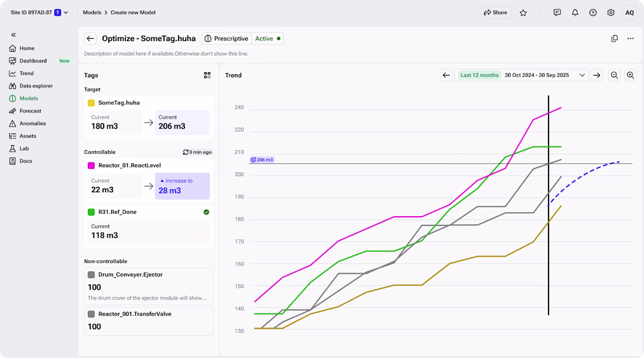Image resolution: width=644 pixels, height=358 pixels.
Task: Toggle the Active status indicator
Action: [268, 39]
